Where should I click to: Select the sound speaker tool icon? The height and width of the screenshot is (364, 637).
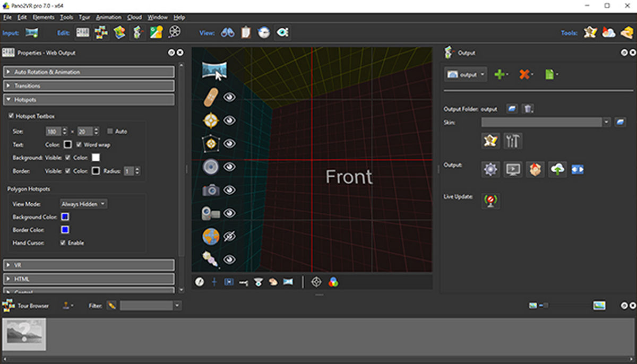pyautogui.click(x=211, y=167)
